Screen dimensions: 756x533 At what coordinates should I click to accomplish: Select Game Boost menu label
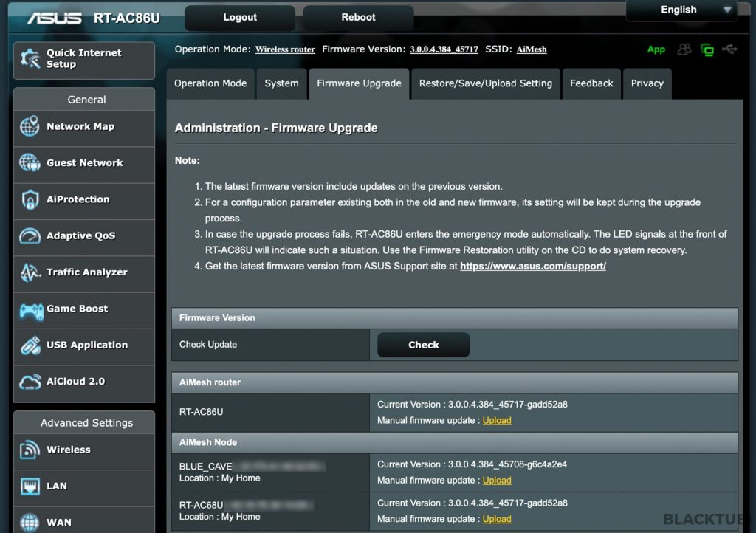pyautogui.click(x=77, y=309)
